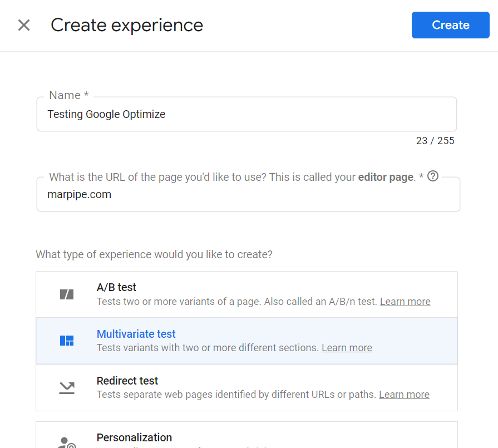This screenshot has width=498, height=448.
Task: Click the Multivariate test icon
Action: 66,340
